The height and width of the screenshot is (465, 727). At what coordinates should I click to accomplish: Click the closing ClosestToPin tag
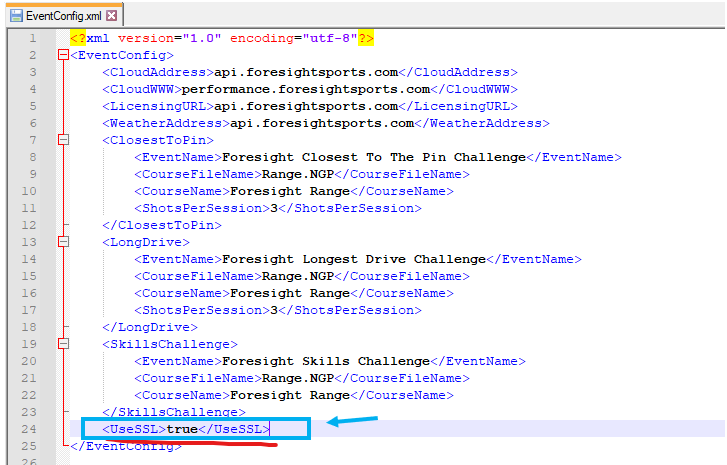tap(162, 225)
